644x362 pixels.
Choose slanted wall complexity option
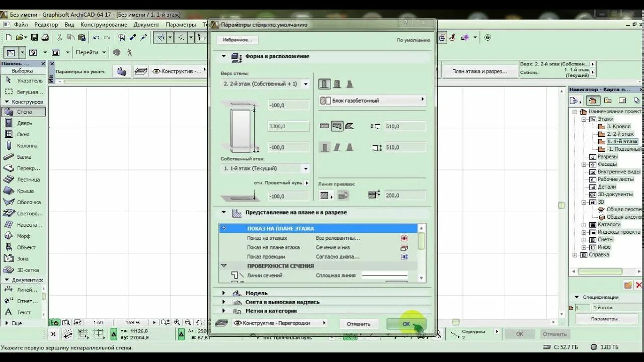coord(337,147)
